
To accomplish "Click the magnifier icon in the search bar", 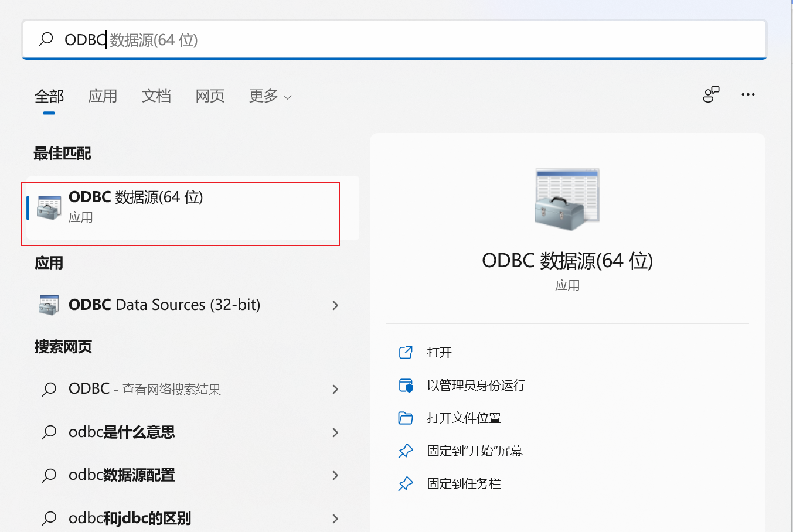I will pyautogui.click(x=46, y=39).
